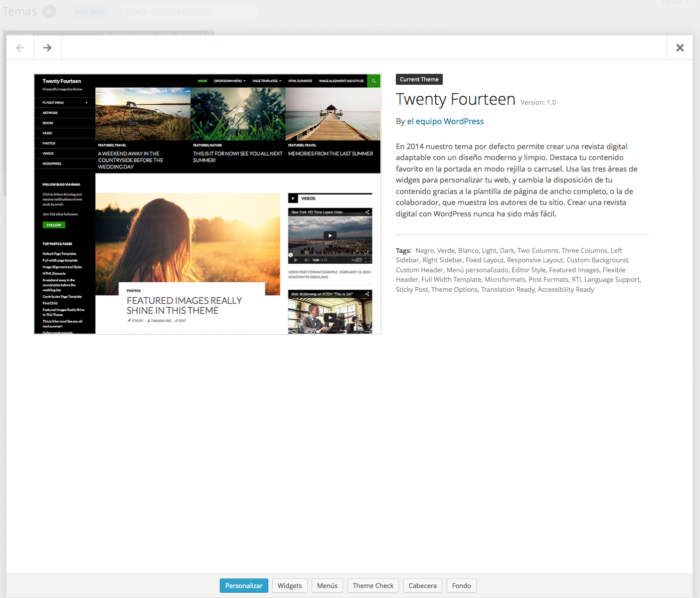The height and width of the screenshot is (598, 700).
Task: Click the green FOLLOW button in preview
Action: point(54,225)
